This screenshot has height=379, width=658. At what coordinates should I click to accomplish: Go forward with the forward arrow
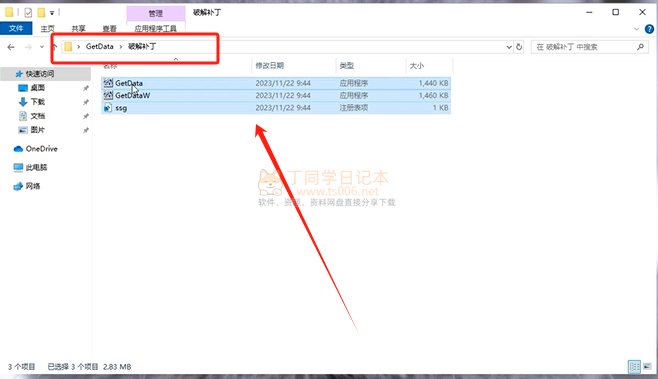(28, 47)
